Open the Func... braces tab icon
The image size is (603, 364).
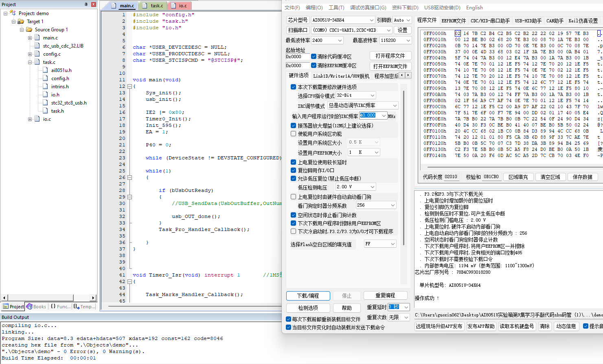pos(53,307)
